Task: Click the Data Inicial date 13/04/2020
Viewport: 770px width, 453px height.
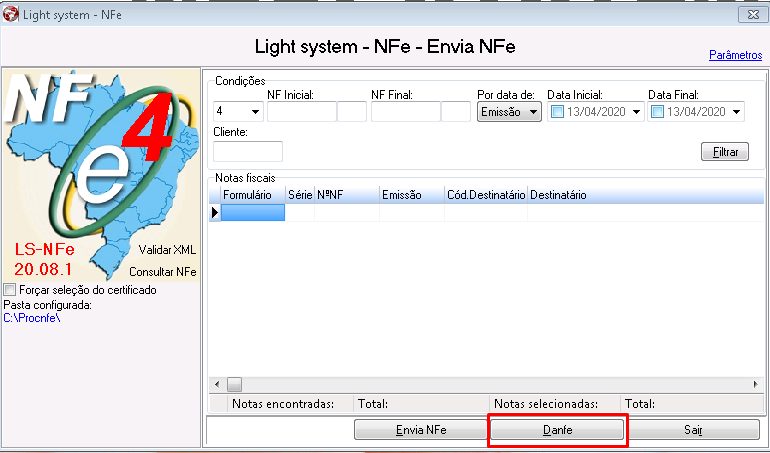Action: tap(596, 112)
